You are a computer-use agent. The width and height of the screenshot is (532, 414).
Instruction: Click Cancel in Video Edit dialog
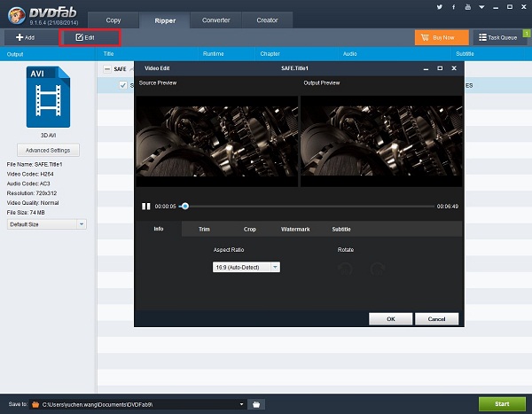[x=436, y=319]
